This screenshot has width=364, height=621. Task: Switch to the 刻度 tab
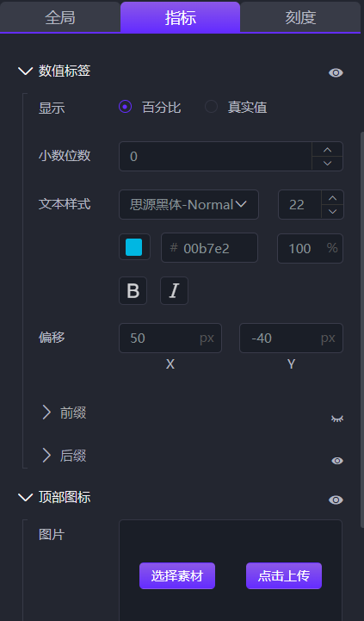300,17
